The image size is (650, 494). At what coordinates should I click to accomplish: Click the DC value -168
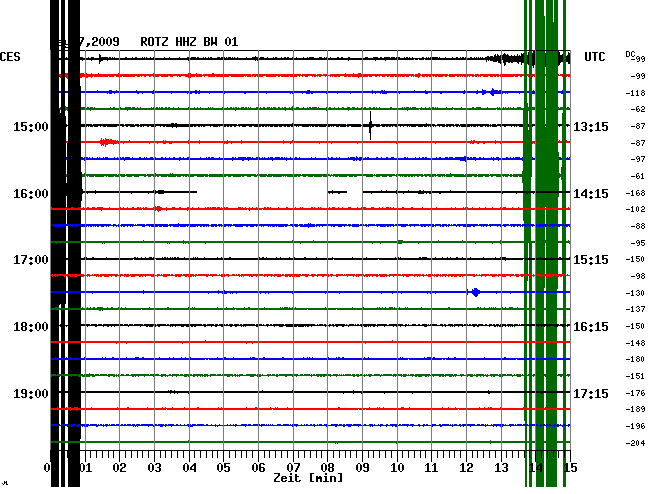pyautogui.click(x=635, y=193)
